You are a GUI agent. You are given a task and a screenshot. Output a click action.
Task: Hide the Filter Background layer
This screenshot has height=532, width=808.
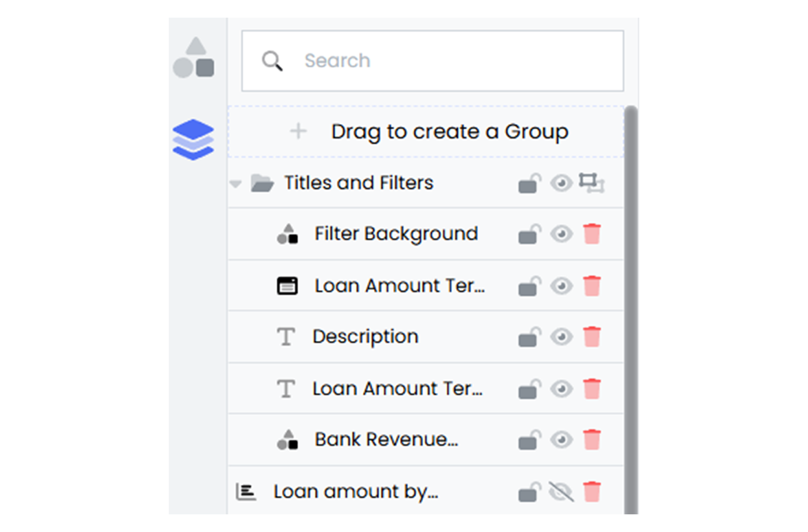click(561, 234)
